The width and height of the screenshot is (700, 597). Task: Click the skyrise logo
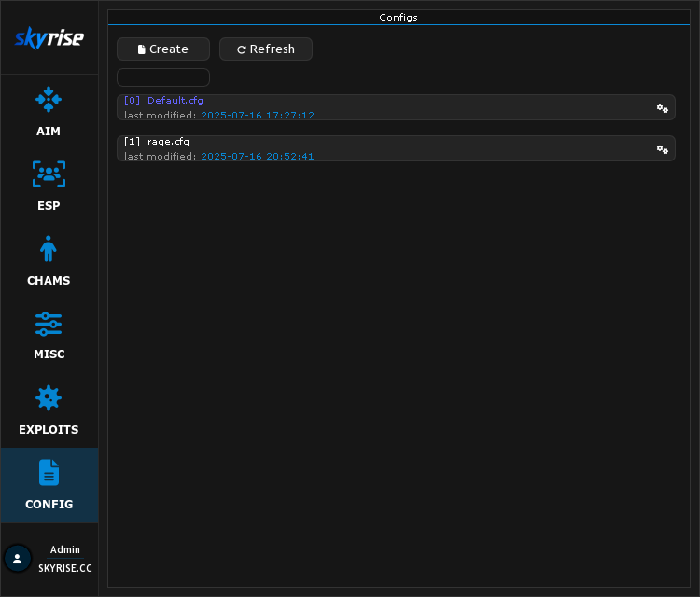click(49, 38)
